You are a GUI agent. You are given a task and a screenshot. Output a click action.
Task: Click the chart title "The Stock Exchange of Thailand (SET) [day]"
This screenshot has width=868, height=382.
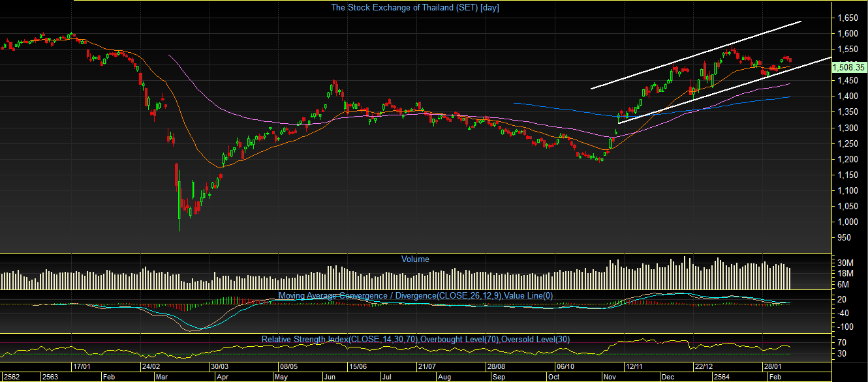point(415,8)
